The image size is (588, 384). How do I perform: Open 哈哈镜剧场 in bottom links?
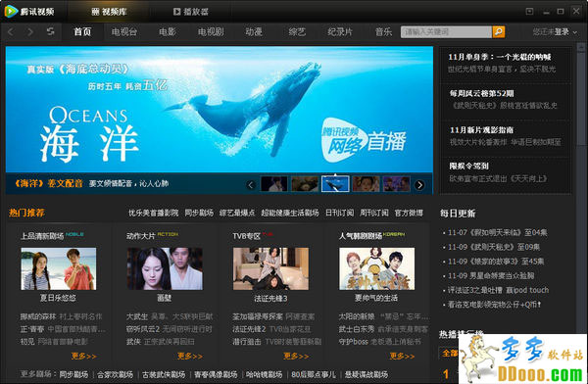click(264, 374)
